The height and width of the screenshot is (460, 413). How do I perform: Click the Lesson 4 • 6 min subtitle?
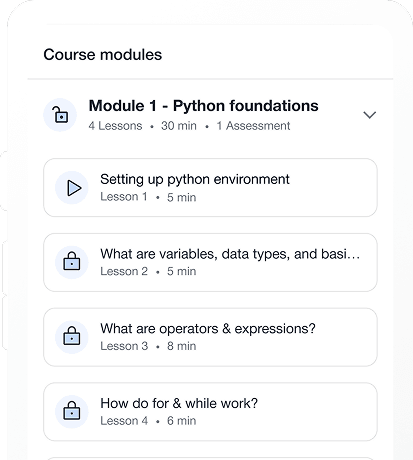[148, 421]
